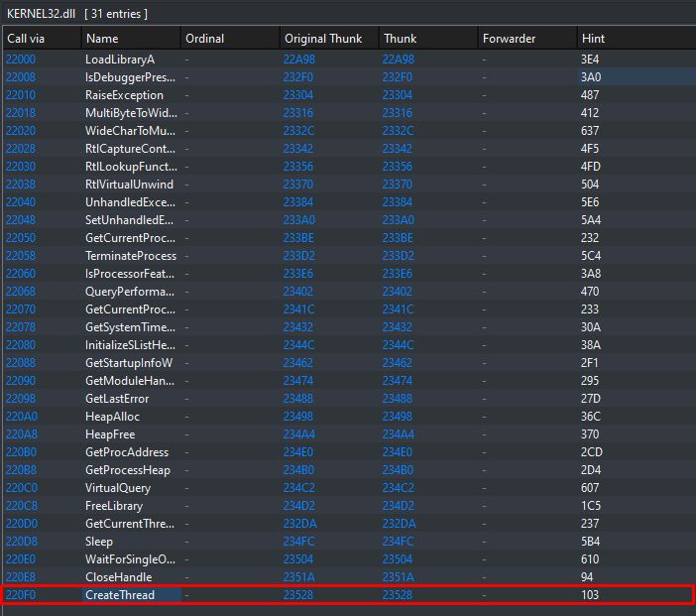Follow original thunk 234A4
Screen dimensions: 696x616
pyautogui.click(x=299, y=434)
